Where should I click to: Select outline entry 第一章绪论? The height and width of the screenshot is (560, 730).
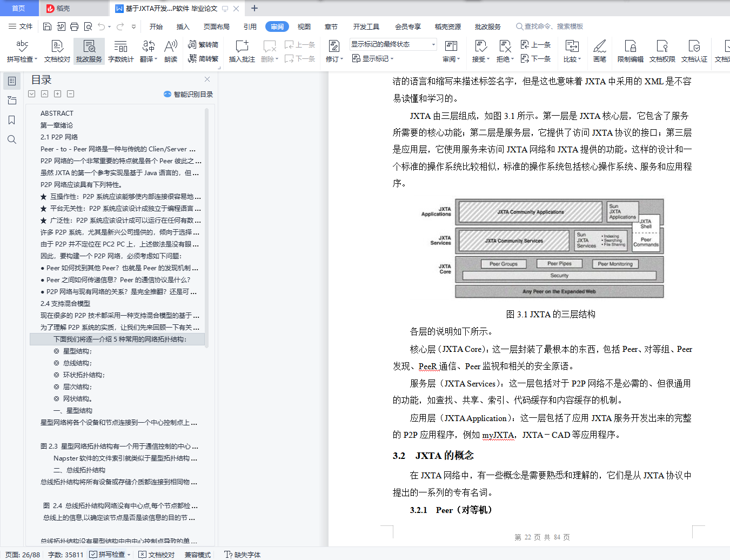coord(57,125)
